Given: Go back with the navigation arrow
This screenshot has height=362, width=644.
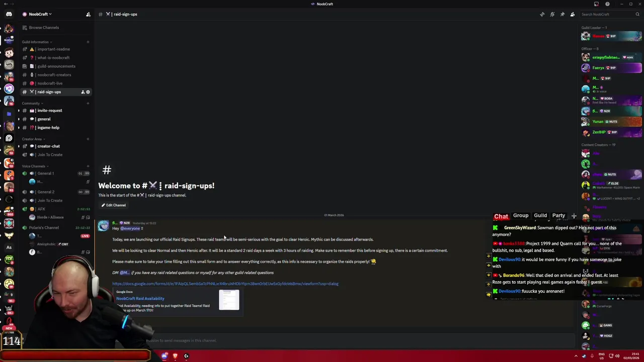Looking at the screenshot, I should coord(6,4).
